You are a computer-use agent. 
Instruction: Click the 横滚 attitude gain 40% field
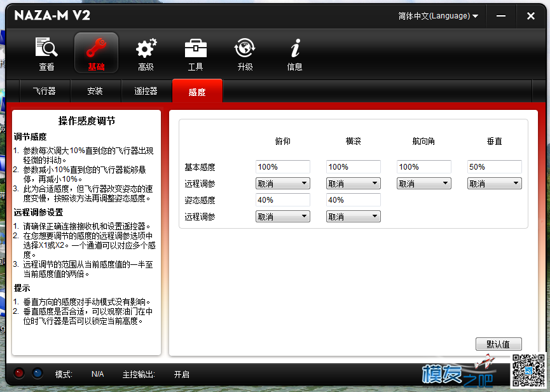(354, 200)
